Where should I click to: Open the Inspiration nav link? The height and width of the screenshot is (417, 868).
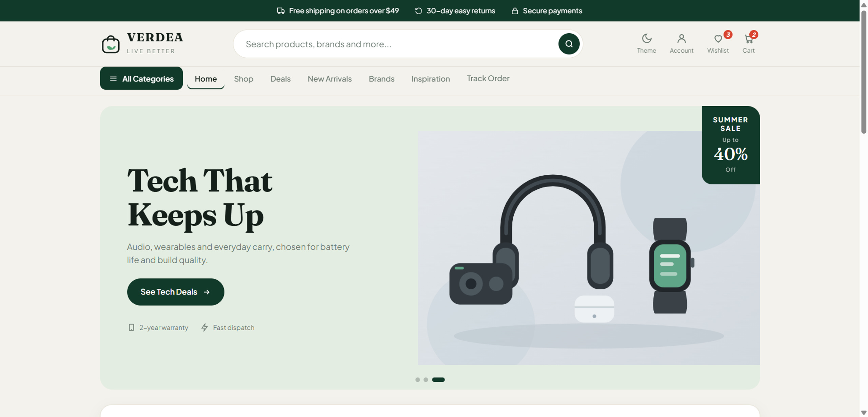[x=430, y=79]
